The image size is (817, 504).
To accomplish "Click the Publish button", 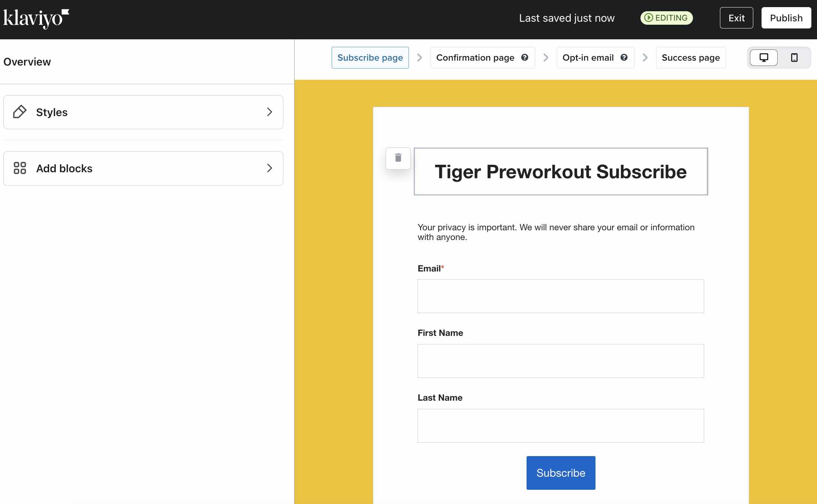I will pos(786,18).
